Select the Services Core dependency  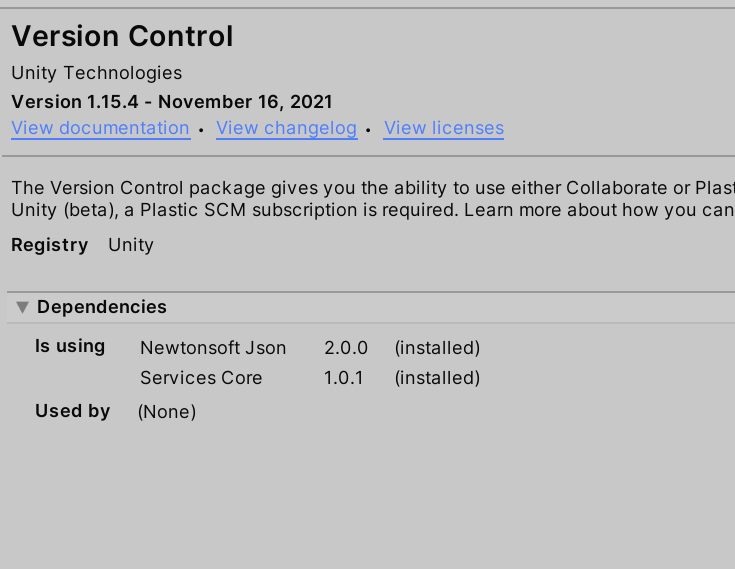pyautogui.click(x=201, y=378)
